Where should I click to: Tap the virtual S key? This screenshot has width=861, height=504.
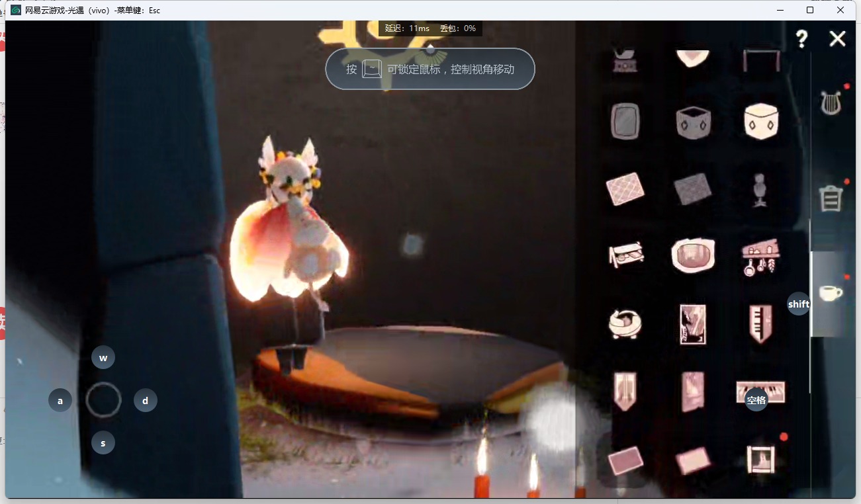pos(103,442)
